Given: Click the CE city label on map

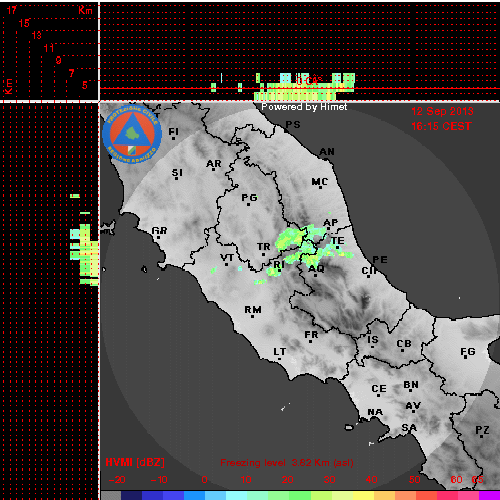Looking at the screenshot, I should click(379, 389).
